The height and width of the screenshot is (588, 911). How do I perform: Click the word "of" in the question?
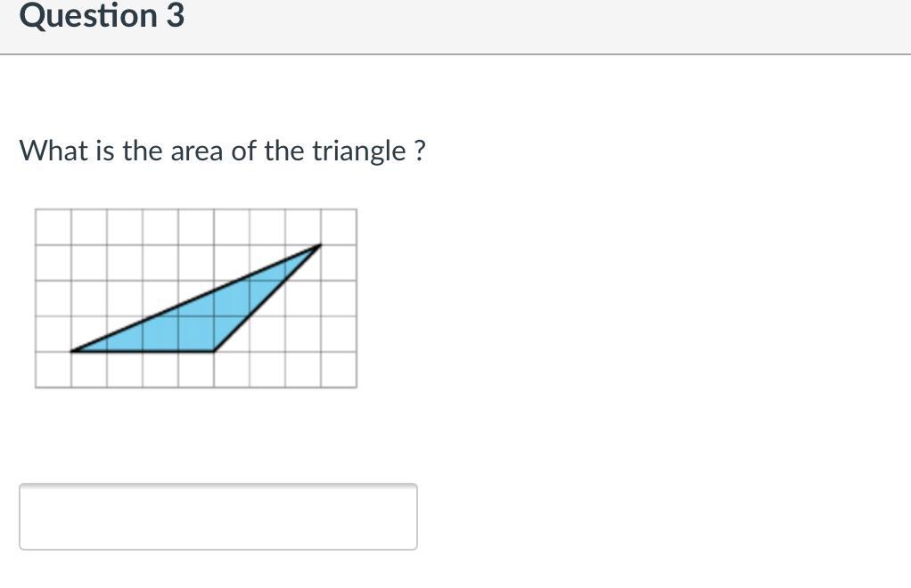click(243, 151)
